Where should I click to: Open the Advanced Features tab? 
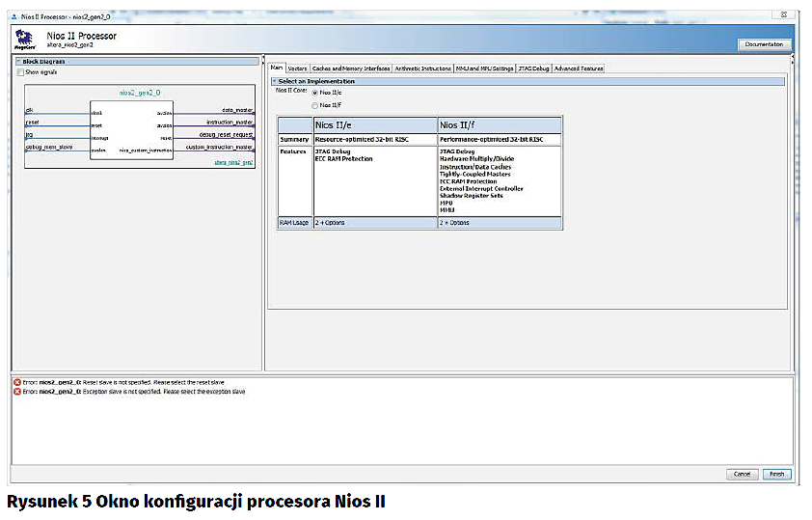(x=579, y=68)
